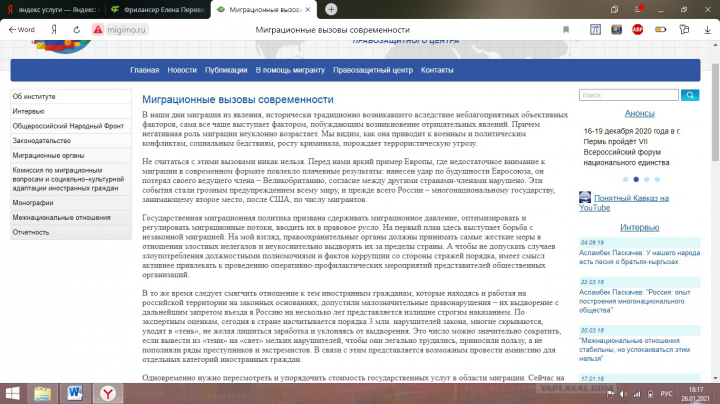This screenshot has width=720, height=404.
Task: Open a new tab with plus button
Action: coord(331,9)
